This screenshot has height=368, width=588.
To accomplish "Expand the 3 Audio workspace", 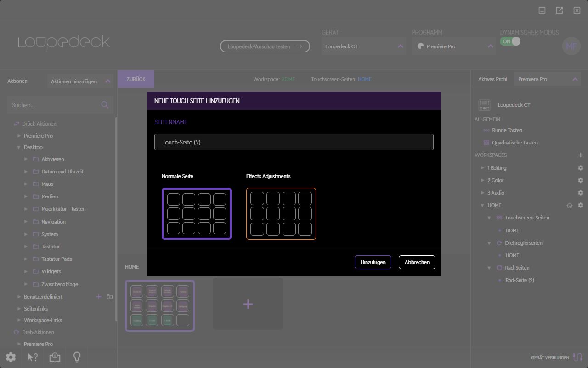I will point(482,193).
